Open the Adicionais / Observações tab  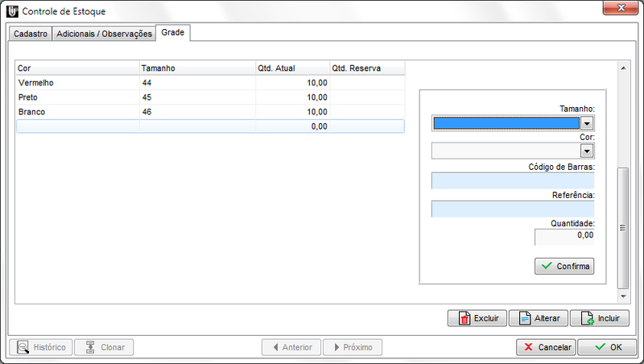(x=104, y=34)
